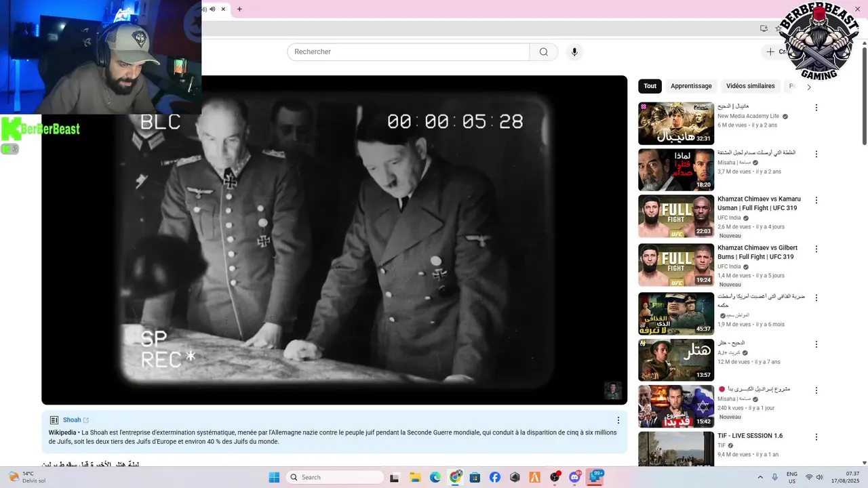868x488 pixels.
Task: Open the taskbar app with 99+ badge
Action: 595,477
